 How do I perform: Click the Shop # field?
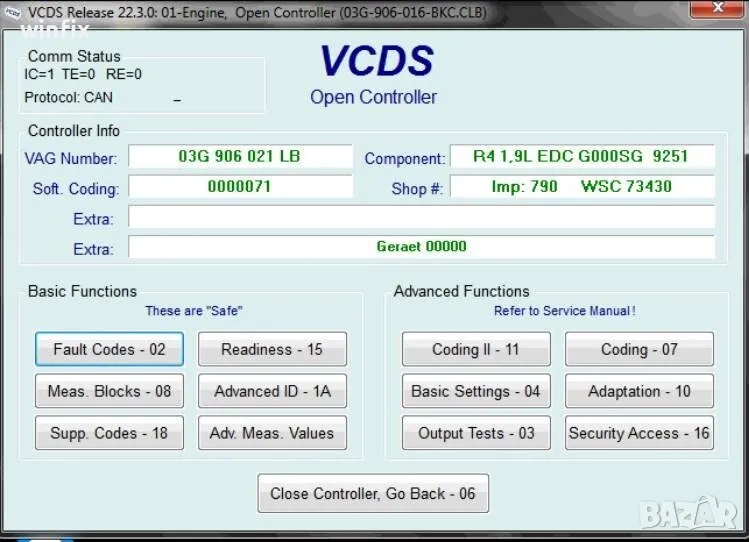(581, 187)
